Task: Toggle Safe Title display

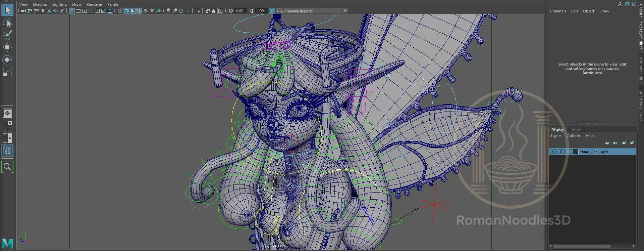Action: 110,11
